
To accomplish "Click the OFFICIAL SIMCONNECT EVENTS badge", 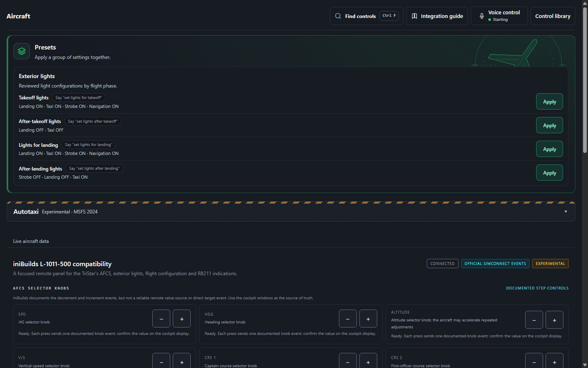I will pos(495,264).
